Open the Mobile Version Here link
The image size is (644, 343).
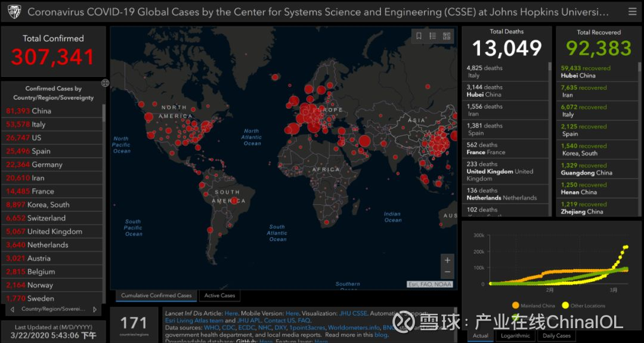click(292, 313)
